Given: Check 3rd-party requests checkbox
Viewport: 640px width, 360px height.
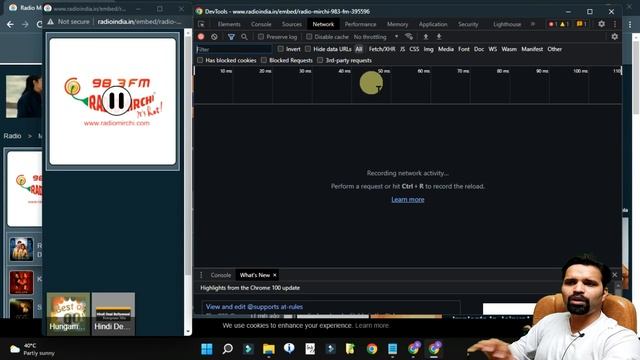Looking at the screenshot, I should [320, 60].
